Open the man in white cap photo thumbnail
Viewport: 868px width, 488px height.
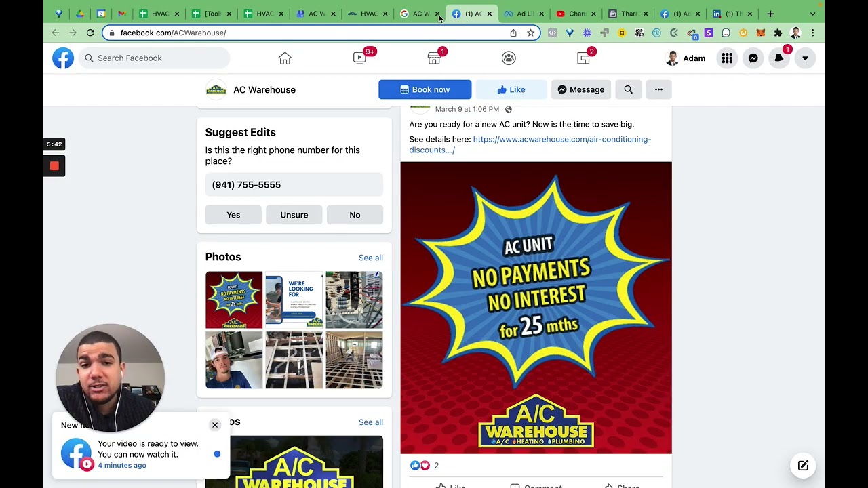234,360
